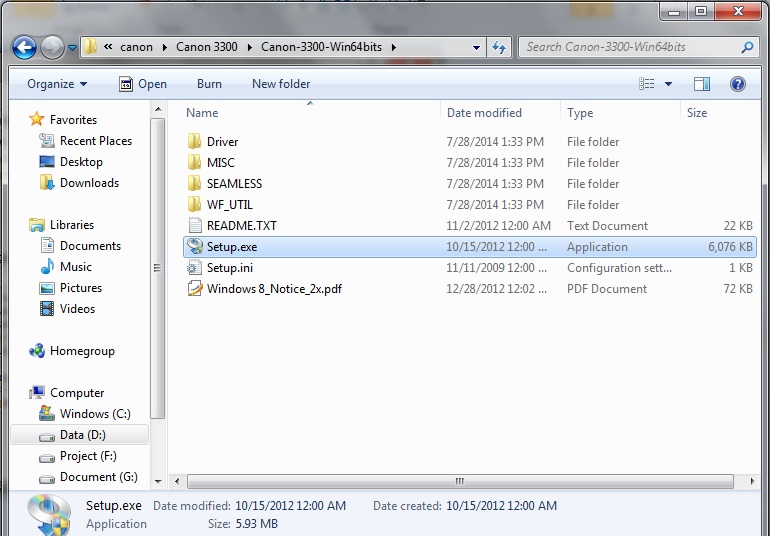
Task: Click the horizontal scrollbar right arrow
Action: point(752,481)
